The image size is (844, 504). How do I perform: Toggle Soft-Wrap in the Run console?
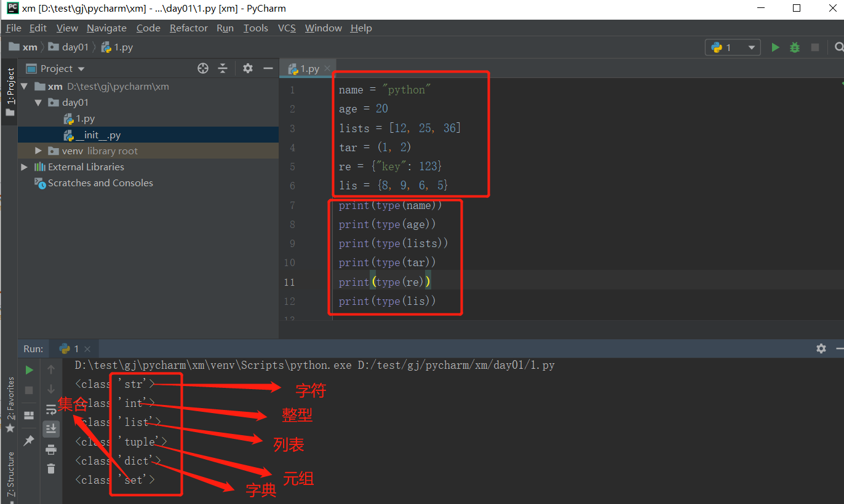(51, 409)
